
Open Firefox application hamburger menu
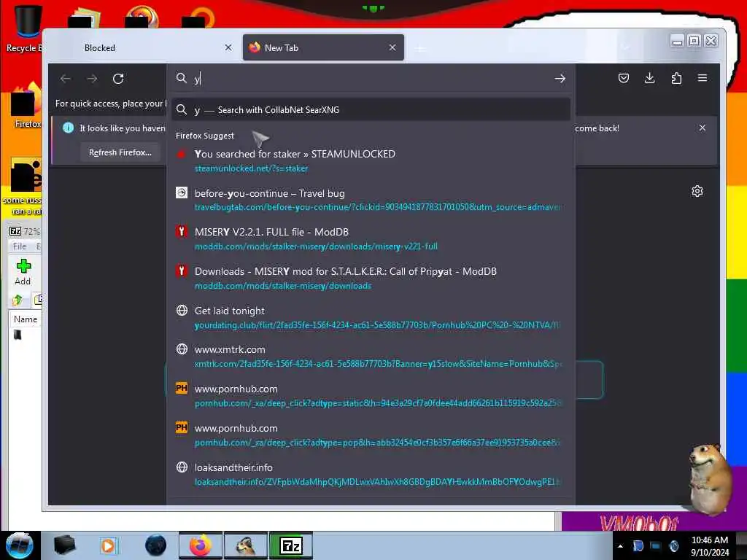click(703, 78)
